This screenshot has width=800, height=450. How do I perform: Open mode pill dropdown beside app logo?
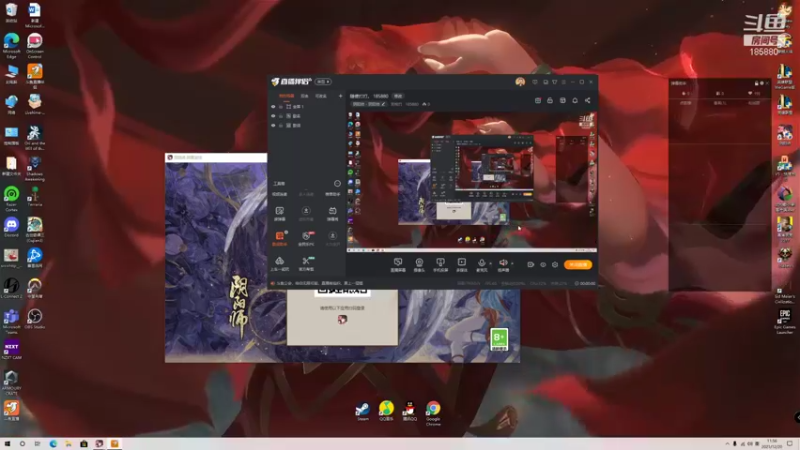click(x=323, y=82)
